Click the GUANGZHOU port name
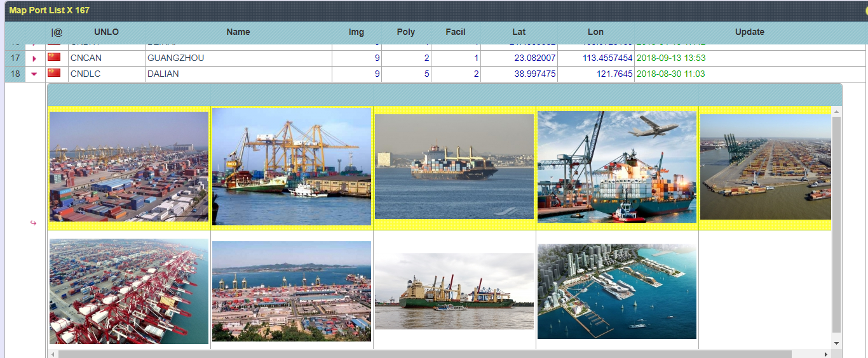This screenshot has height=358, width=868. [175, 58]
